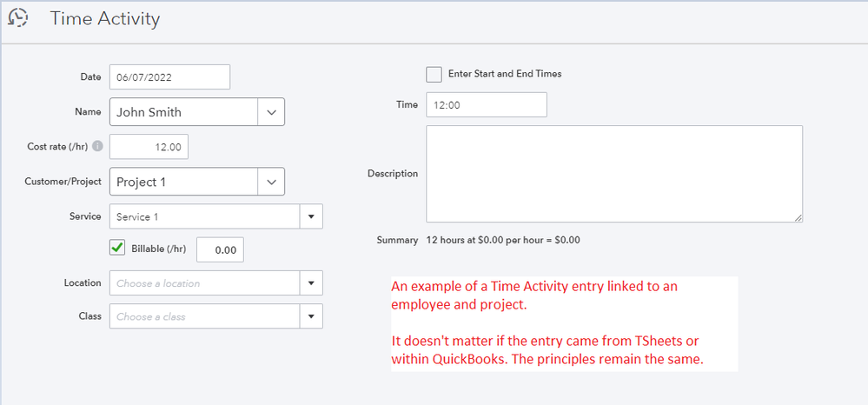This screenshot has height=405, width=868.
Task: Click the Customer/Project field with Project 1
Action: [184, 182]
